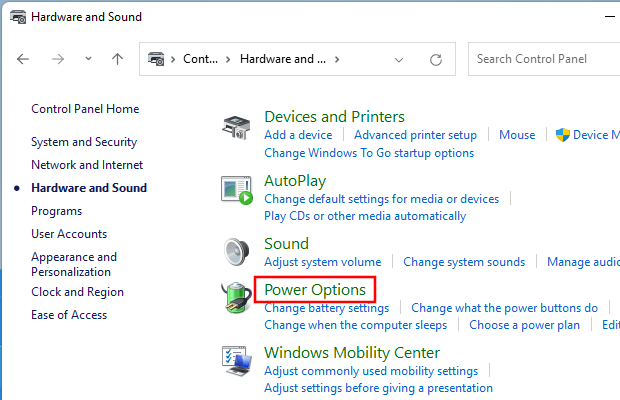The height and width of the screenshot is (400, 620).
Task: Click the Devices and Printers icon
Action: pos(236,127)
